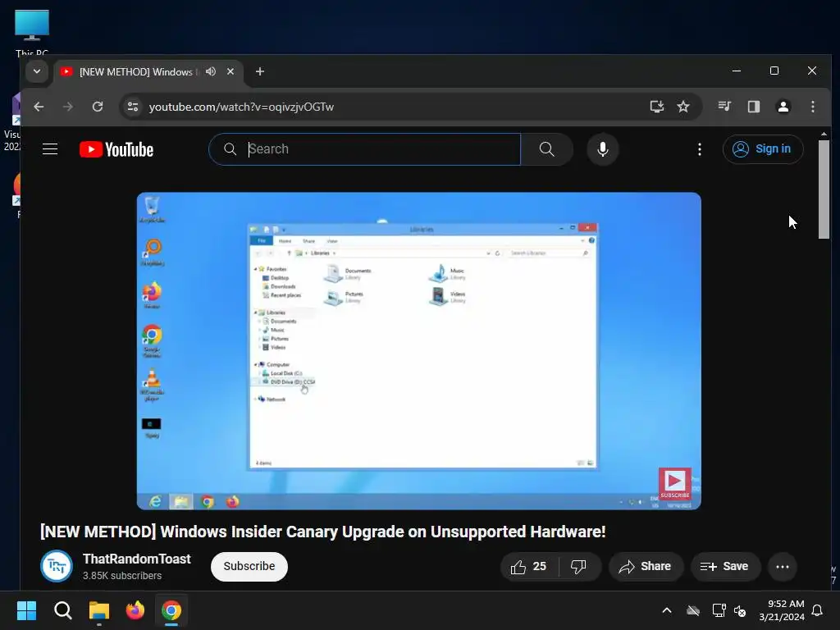The height and width of the screenshot is (630, 840).
Task: Open the YouTube guide hamburger menu
Action: pyautogui.click(x=50, y=149)
